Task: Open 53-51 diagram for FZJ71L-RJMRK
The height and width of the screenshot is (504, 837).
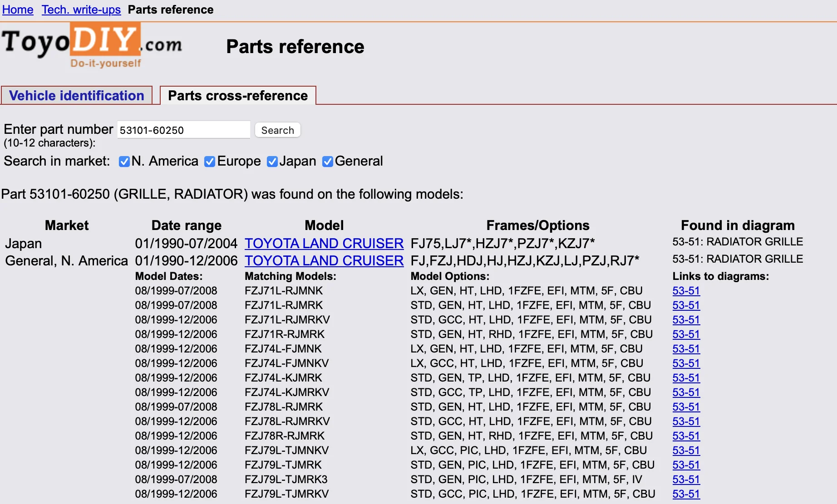Action: 686,305
